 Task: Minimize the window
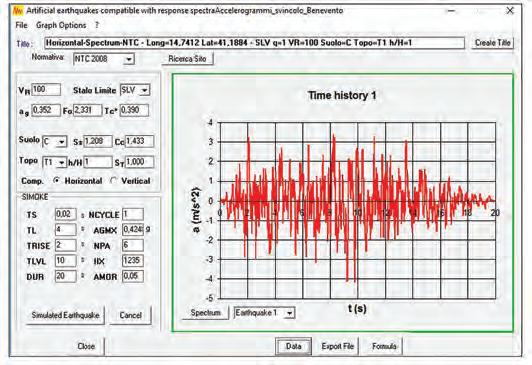pos(451,11)
